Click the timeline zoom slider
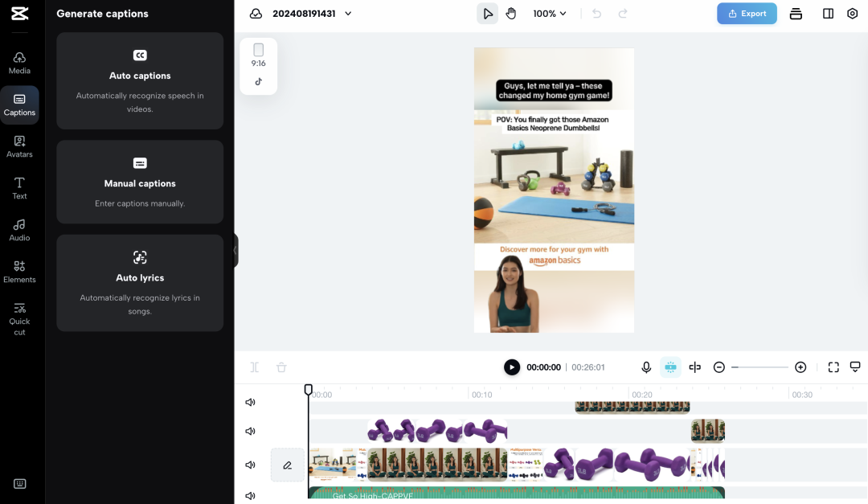 [x=760, y=367]
